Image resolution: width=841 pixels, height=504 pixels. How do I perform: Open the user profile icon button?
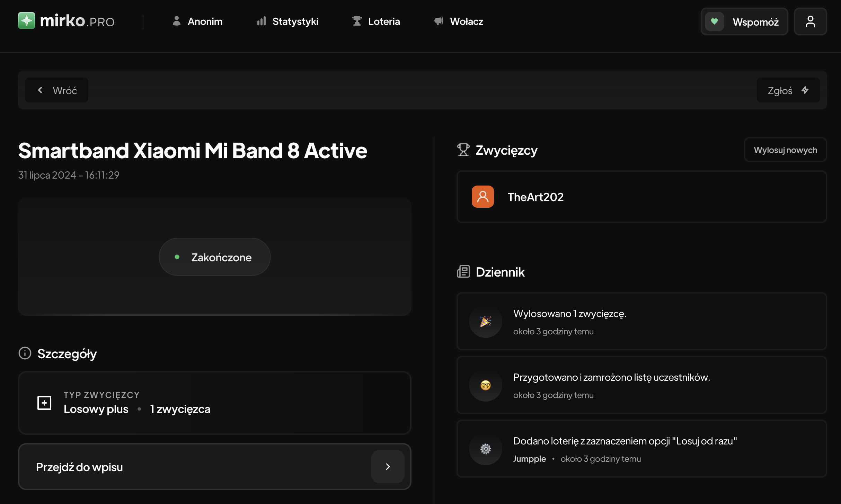[x=810, y=21]
